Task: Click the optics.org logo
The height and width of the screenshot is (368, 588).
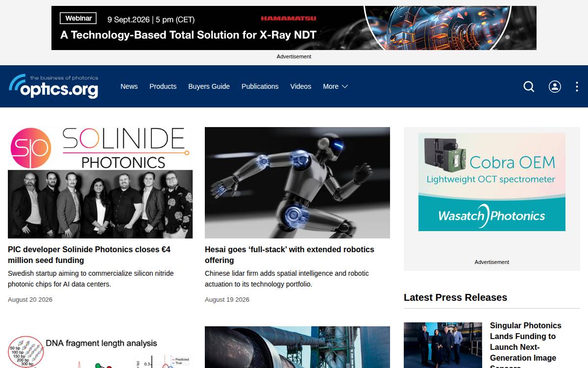Action: click(53, 86)
